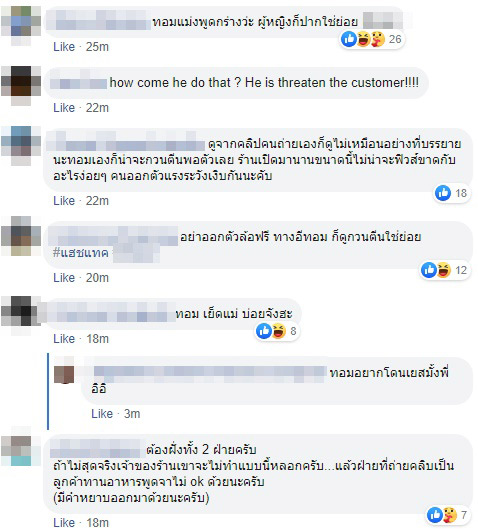This screenshot has width=478, height=529.
Task: Open the 3m timestamp on the reply
Action: [x=132, y=414]
